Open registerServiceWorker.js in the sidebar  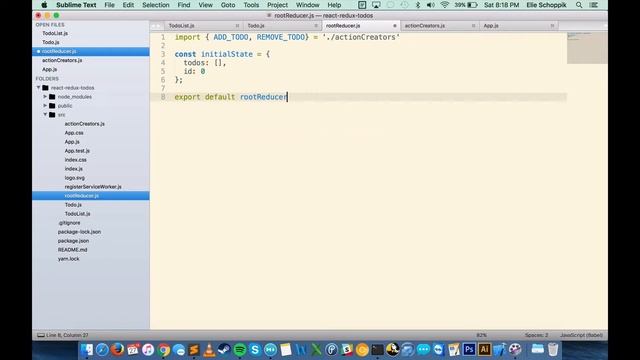pos(93,187)
